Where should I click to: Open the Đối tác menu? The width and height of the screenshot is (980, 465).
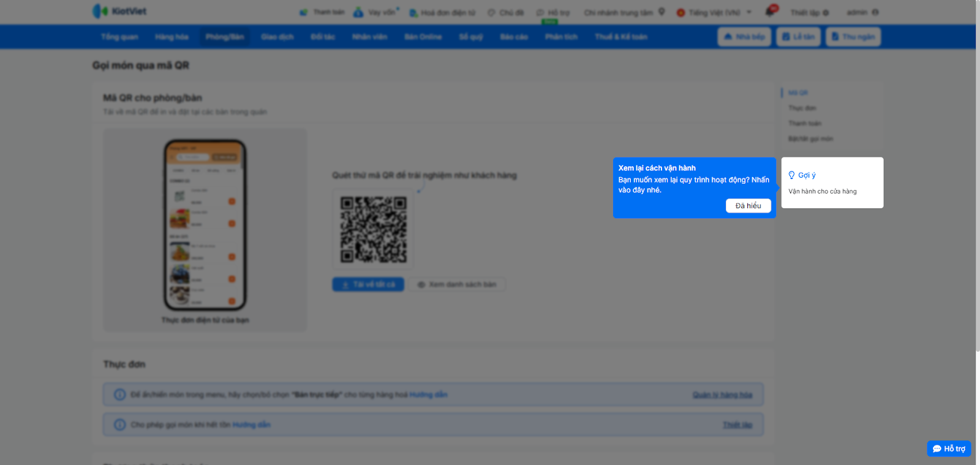[323, 37]
